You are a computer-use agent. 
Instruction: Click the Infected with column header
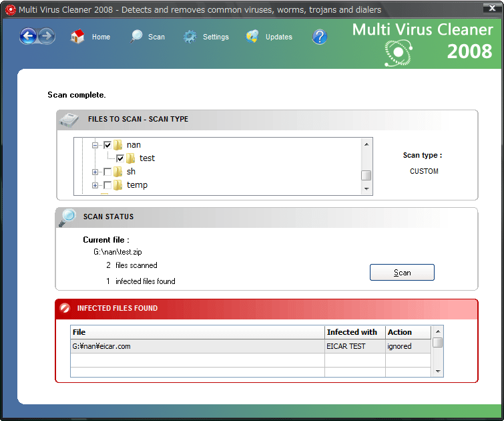click(x=355, y=332)
